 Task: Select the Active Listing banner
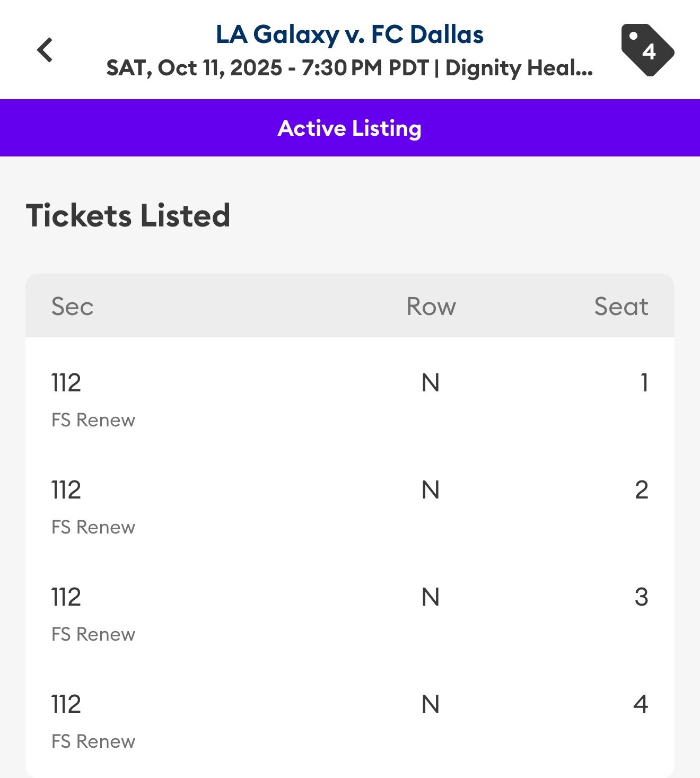coord(349,128)
